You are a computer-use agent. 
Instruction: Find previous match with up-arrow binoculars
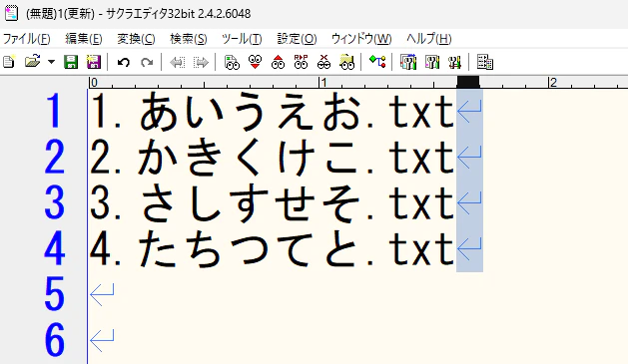(278, 62)
